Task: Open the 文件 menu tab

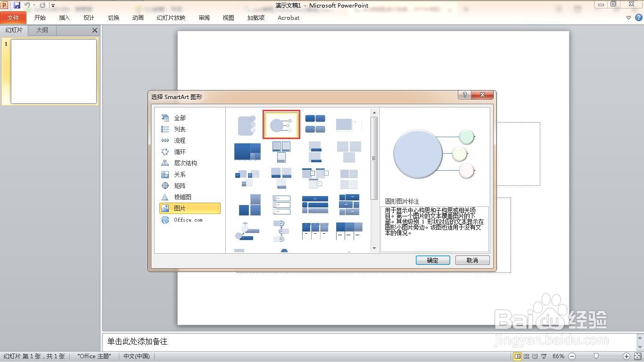Action: [13, 18]
